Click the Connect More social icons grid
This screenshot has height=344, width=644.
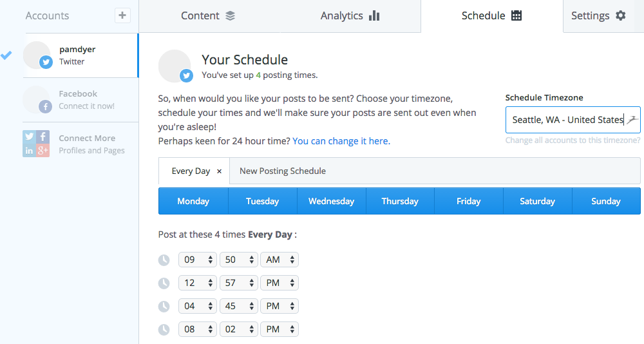(36, 144)
